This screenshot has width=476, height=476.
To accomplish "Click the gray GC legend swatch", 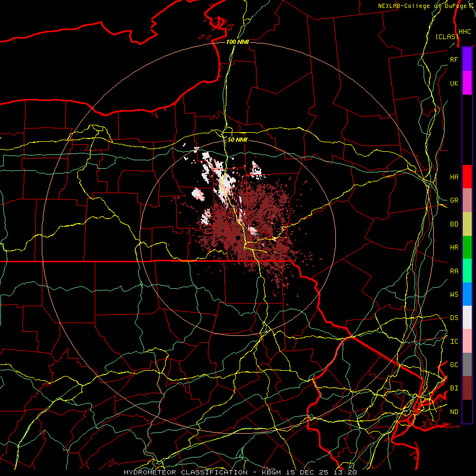I will click(467, 364).
